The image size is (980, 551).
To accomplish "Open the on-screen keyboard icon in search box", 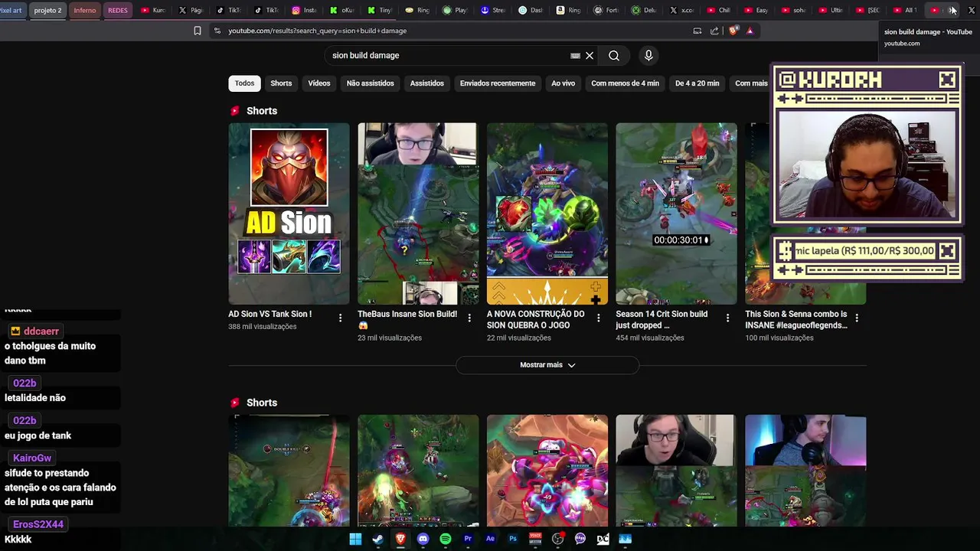I will point(575,56).
